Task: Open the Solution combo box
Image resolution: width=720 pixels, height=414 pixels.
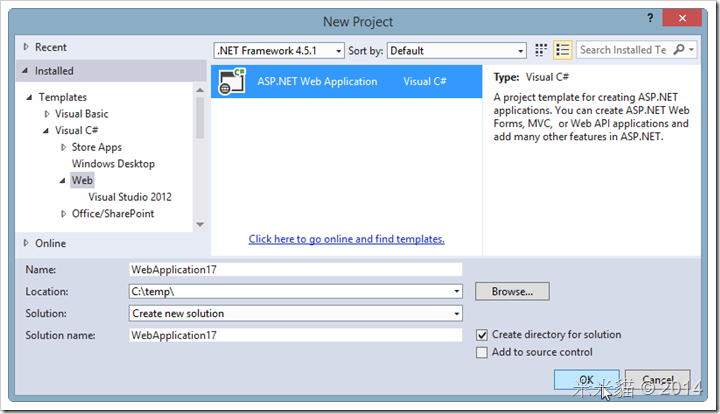Action: click(295, 313)
